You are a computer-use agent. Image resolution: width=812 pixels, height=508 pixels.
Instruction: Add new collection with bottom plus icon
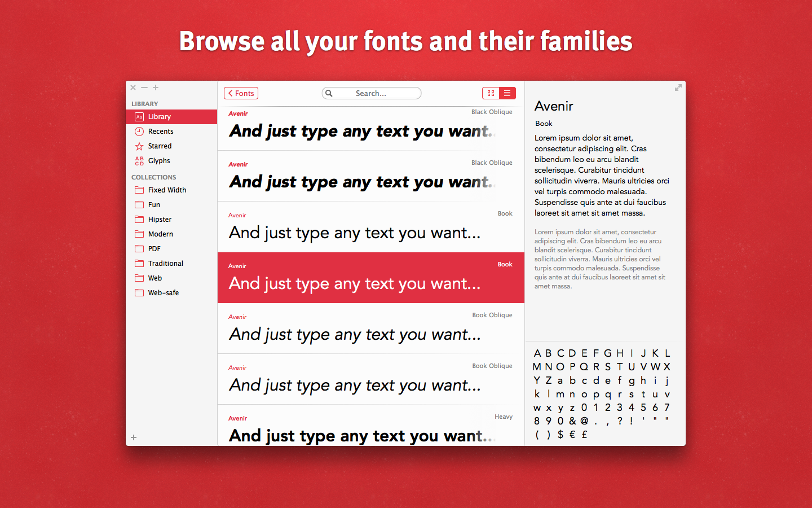click(x=134, y=437)
